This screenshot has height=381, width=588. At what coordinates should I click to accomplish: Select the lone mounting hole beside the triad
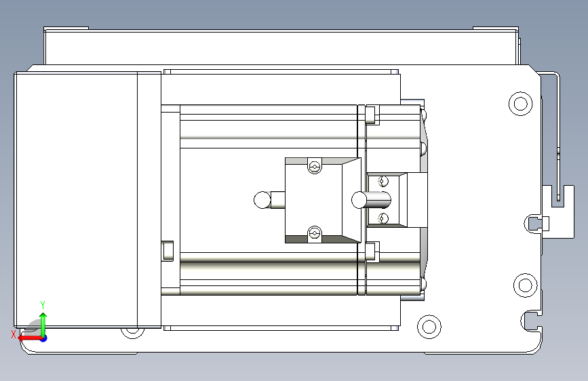132,332
